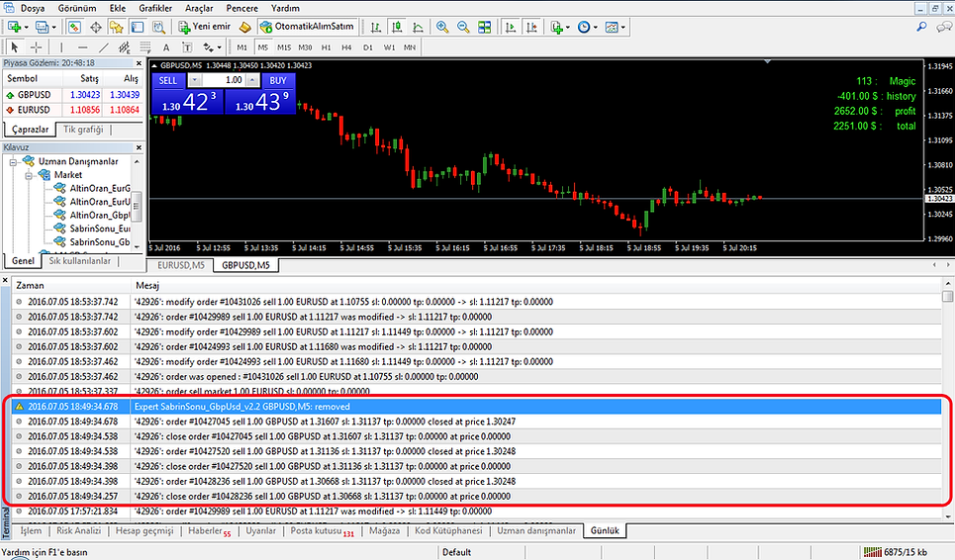
Task: Toggle the Navigator folder-star icon
Action: tap(117, 27)
